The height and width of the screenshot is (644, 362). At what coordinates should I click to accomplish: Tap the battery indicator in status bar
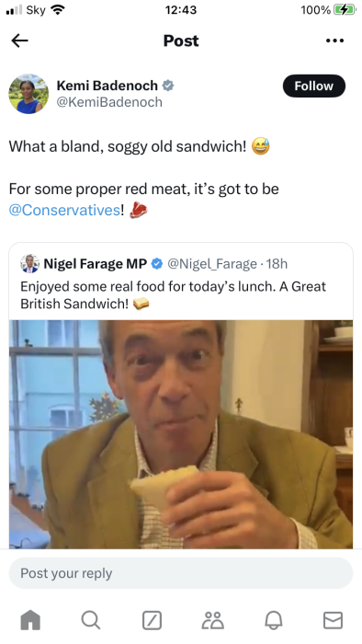pyautogui.click(x=345, y=10)
